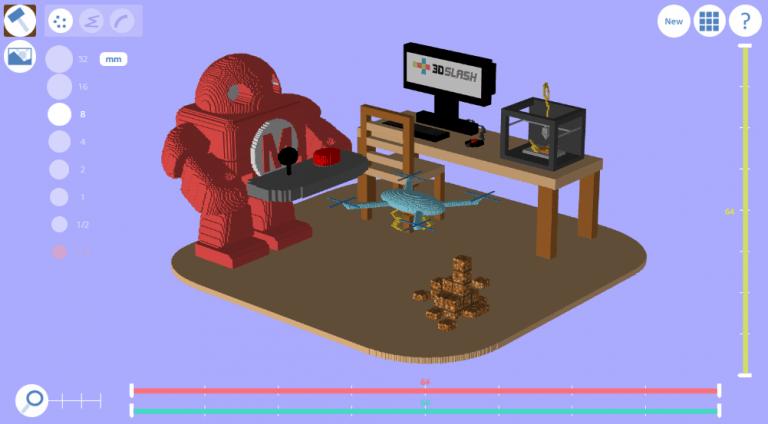
Task: Set cube size to 32
Action: (x=60, y=59)
